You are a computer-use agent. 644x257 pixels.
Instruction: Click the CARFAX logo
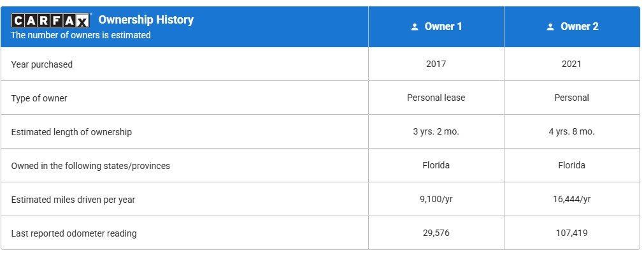51,21
